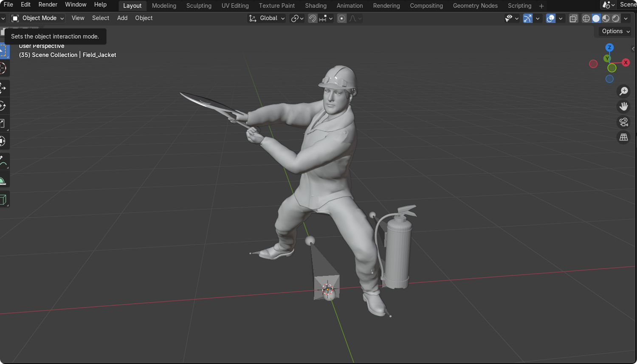Open the File menu
This screenshot has height=364, width=637.
8,5
